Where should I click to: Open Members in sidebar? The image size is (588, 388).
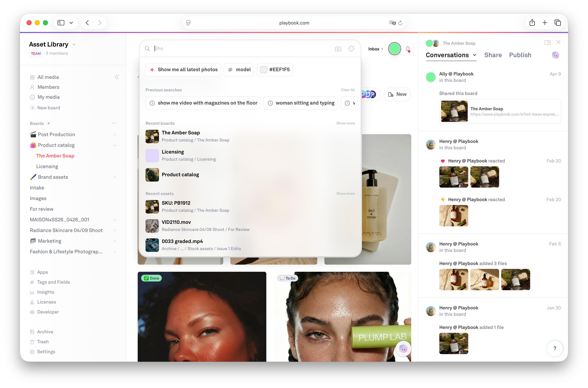click(48, 87)
